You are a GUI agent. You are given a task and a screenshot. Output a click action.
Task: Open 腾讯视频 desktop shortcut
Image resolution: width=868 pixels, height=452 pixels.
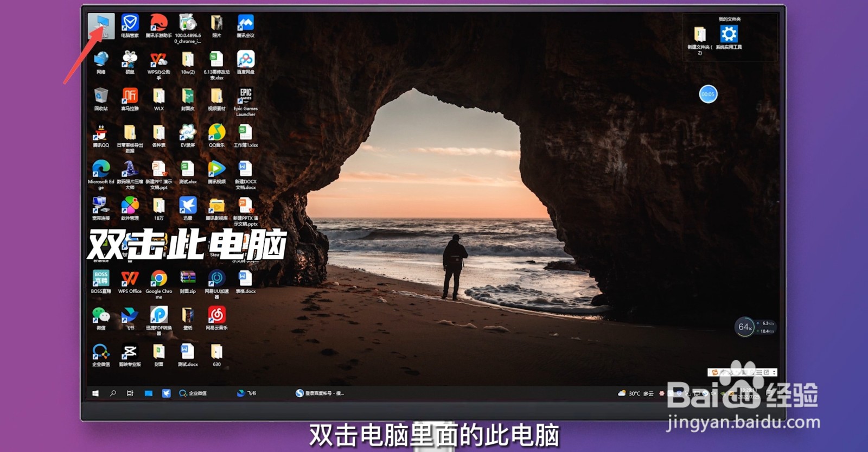pos(216,172)
